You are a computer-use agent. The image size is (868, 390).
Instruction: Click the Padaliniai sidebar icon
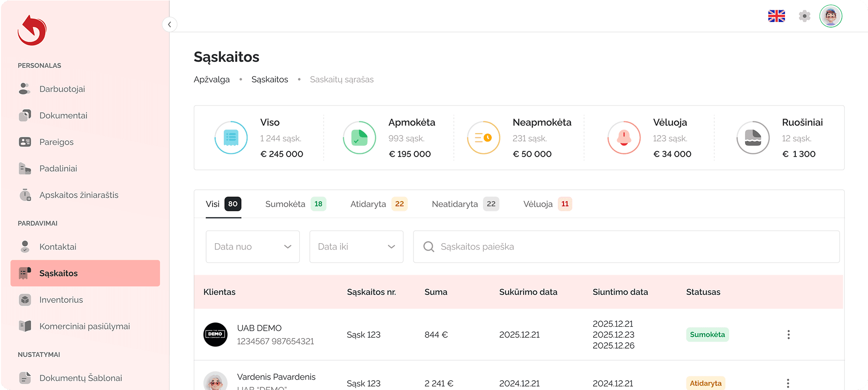(x=25, y=168)
